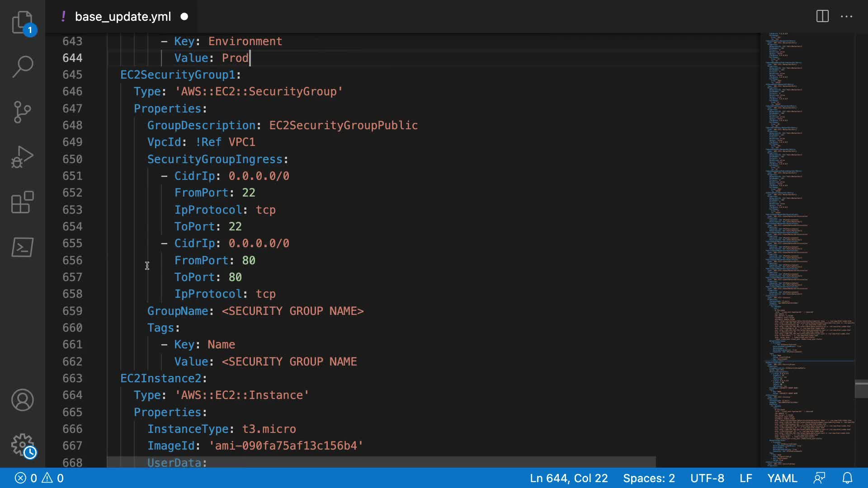The image size is (868, 488).
Task: Open the Manage gear settings icon
Action: [x=22, y=445]
